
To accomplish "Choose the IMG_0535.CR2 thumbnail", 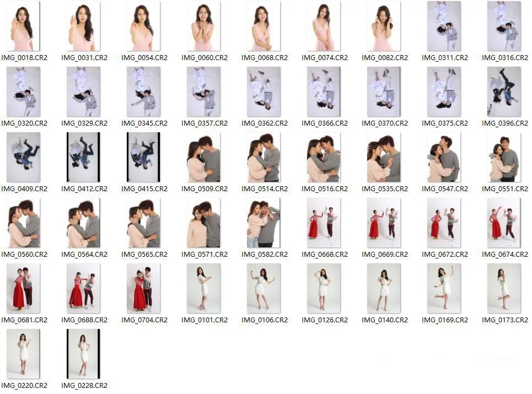I will click(x=384, y=158).
